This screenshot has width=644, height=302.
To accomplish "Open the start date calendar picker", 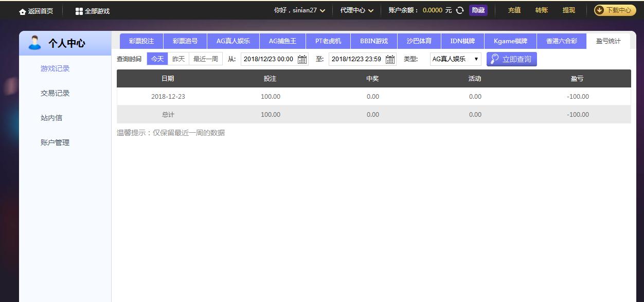I will tap(302, 59).
